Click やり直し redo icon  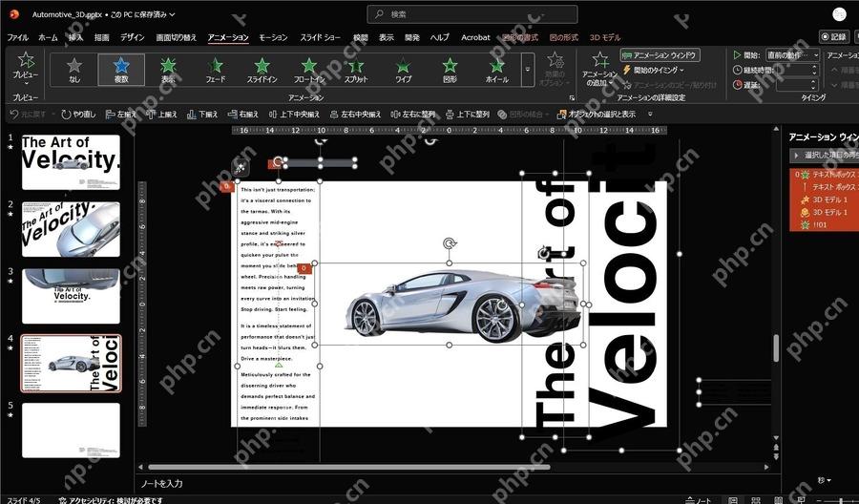66,114
